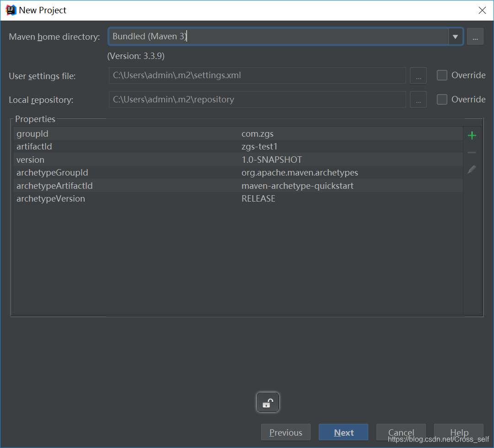The height and width of the screenshot is (448, 494).
Task: Cancel the New Project dialog
Action: tap(401, 432)
